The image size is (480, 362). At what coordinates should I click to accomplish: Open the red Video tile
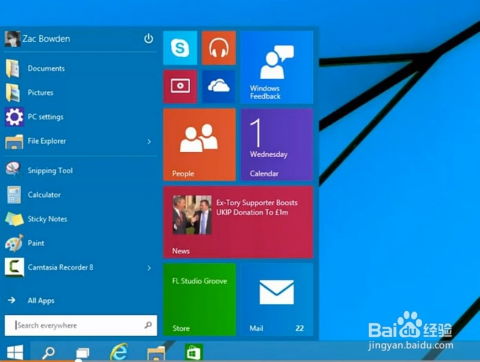point(180,87)
